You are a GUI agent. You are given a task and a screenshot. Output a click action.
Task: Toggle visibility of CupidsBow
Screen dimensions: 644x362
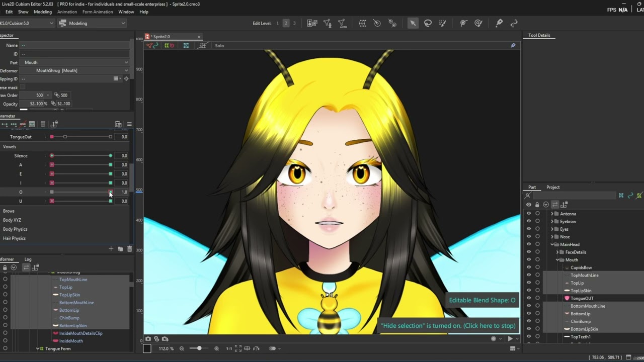pos(528,267)
